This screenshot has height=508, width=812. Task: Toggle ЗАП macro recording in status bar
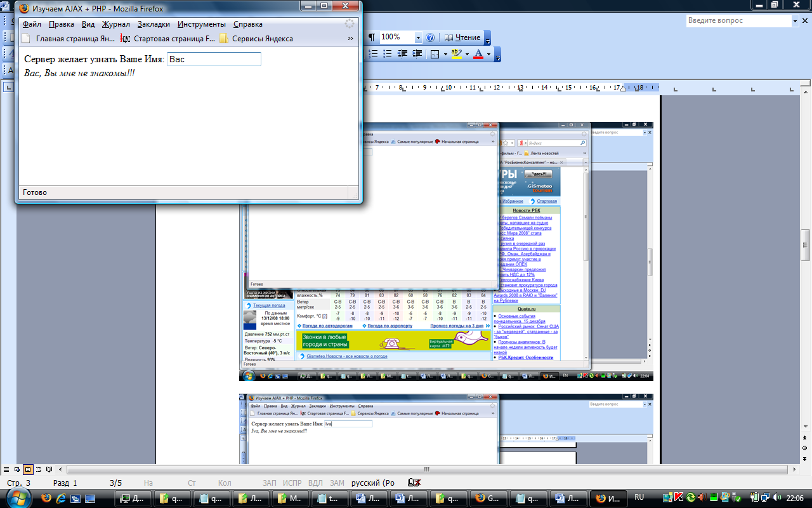click(269, 483)
